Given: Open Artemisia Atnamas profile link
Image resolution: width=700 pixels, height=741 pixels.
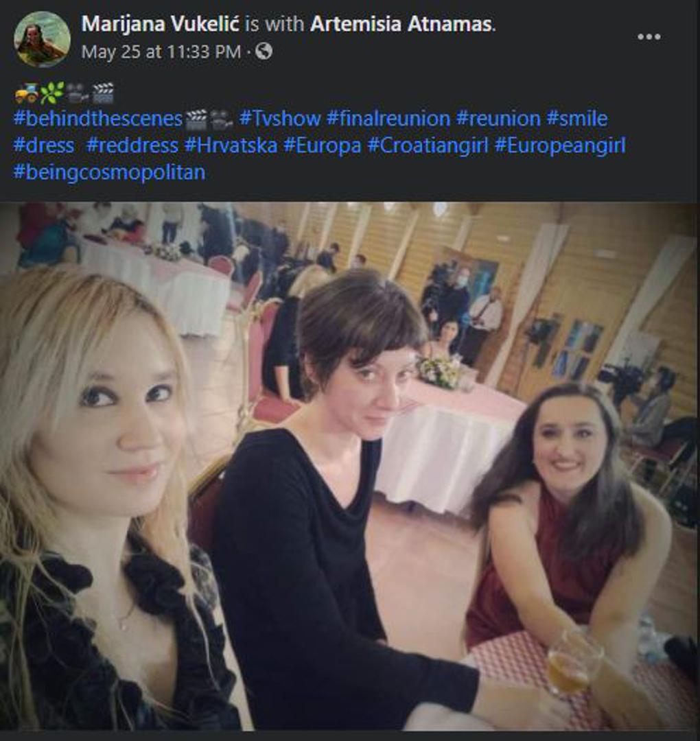Looking at the screenshot, I should pos(401,23).
